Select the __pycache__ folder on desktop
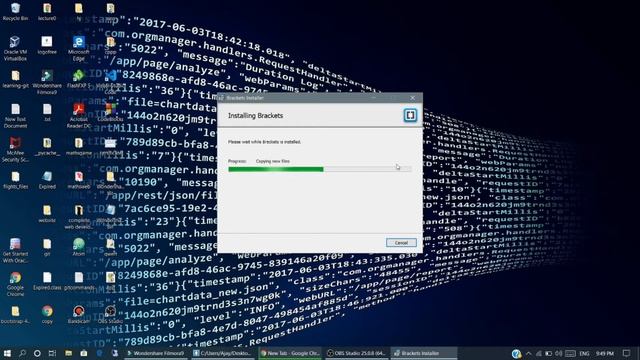The image size is (640, 360). 47,146
